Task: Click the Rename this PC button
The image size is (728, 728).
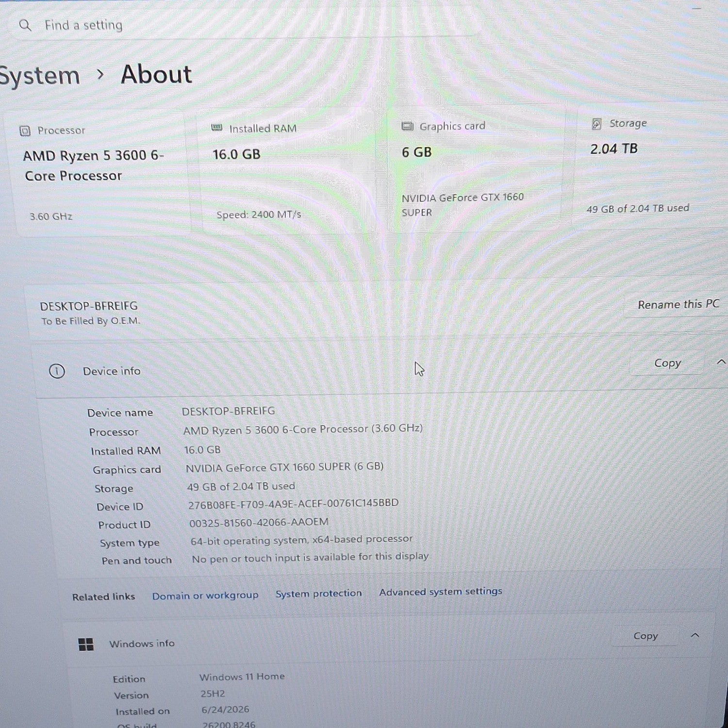Action: 678,304
